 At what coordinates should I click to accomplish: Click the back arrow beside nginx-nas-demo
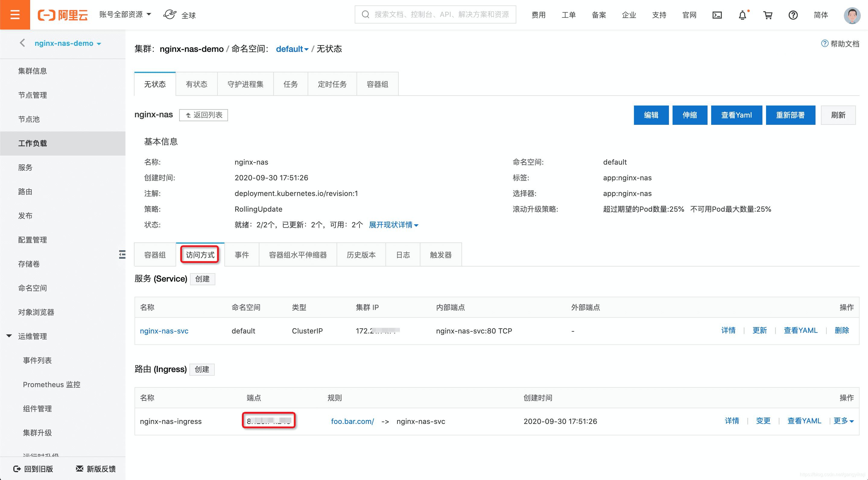point(22,43)
